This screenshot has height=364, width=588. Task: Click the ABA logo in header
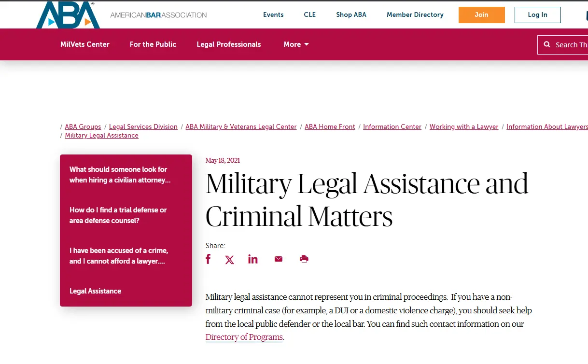[68, 15]
